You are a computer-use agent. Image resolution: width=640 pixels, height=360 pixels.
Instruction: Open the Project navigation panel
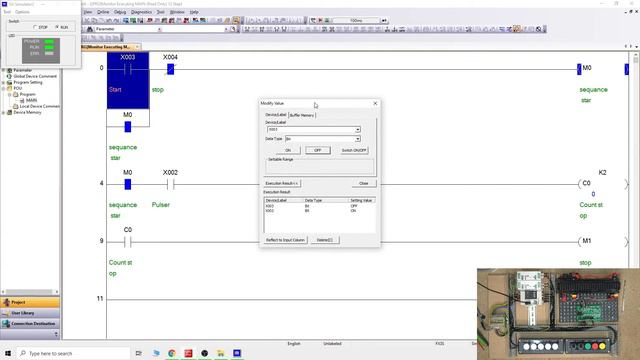coord(30,302)
